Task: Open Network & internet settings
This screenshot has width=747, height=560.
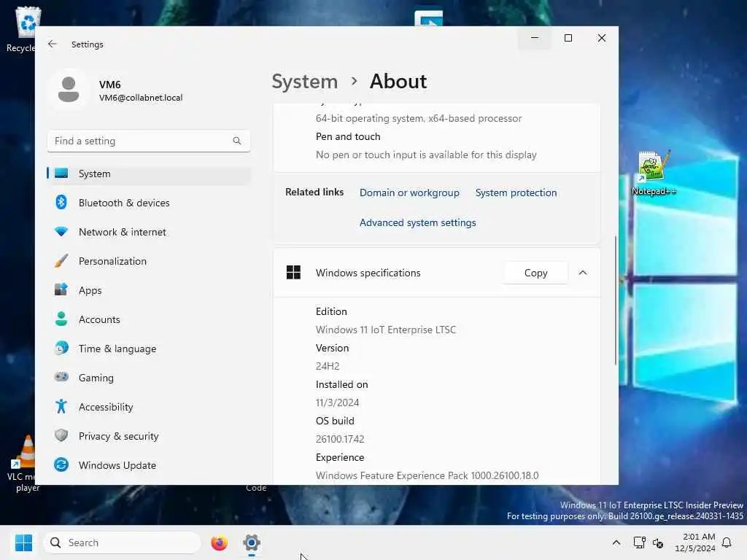Action: coord(148,232)
